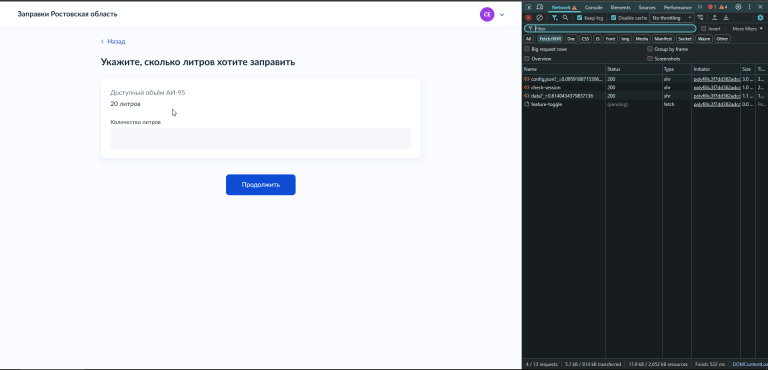Switch to the Sources tab
This screenshot has height=370, width=768.
click(647, 7)
